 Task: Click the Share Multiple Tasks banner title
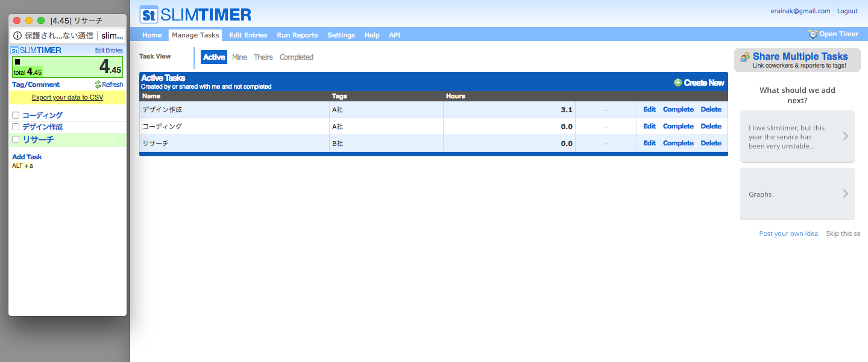[x=800, y=57]
